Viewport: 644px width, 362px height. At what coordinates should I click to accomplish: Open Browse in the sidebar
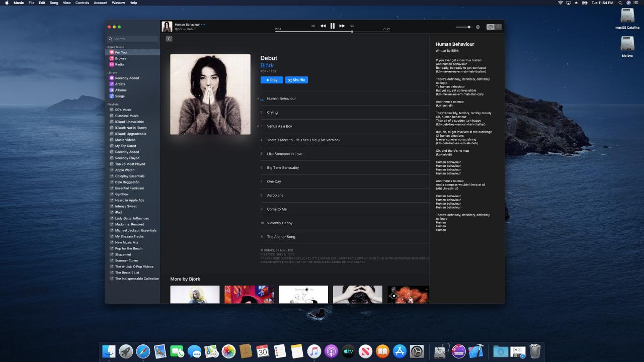[132, 58]
